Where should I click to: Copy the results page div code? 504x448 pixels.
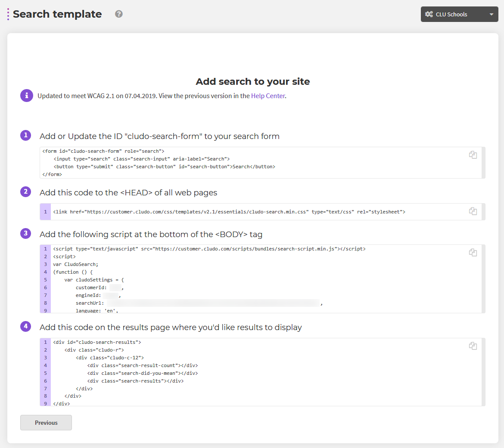click(473, 346)
